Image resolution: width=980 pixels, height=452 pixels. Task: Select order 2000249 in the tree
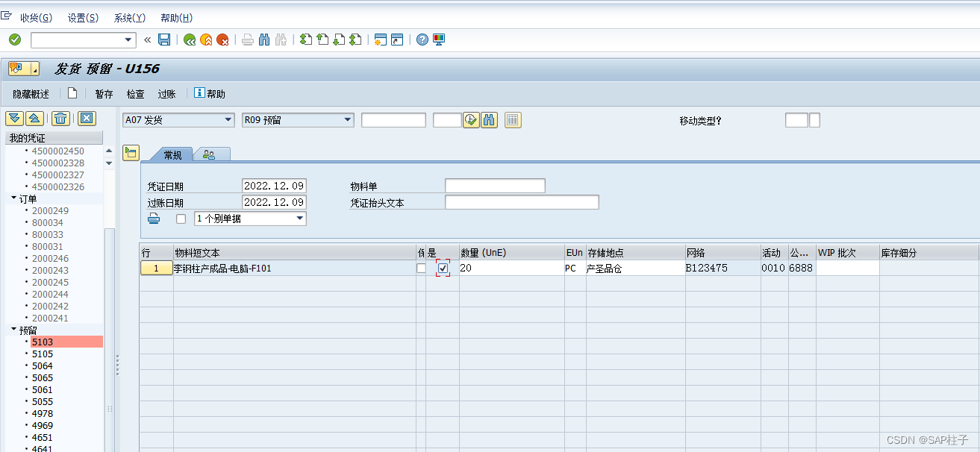coord(50,210)
